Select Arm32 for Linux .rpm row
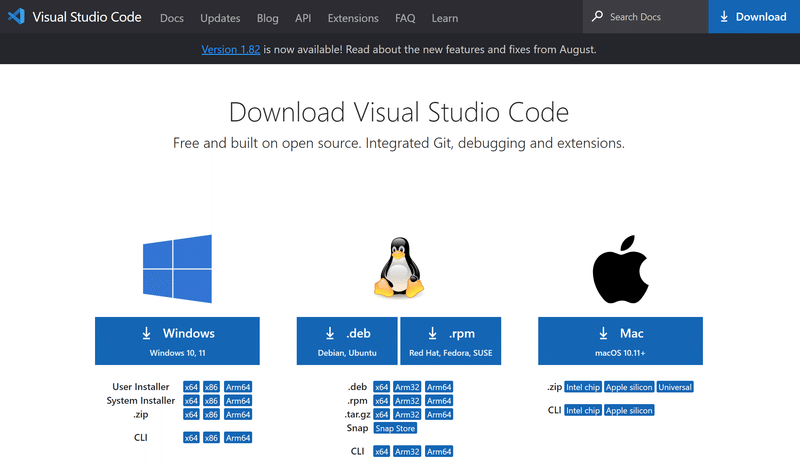 pyautogui.click(x=407, y=401)
